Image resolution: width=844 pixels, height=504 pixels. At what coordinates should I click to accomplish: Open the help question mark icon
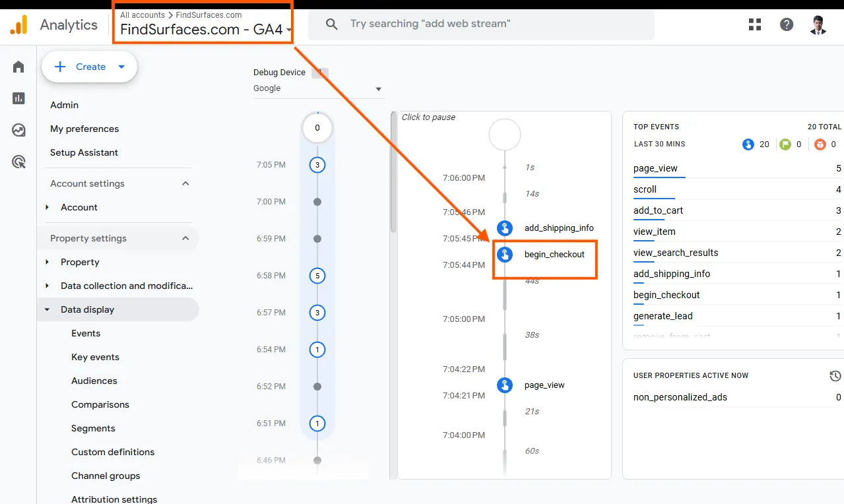(x=787, y=24)
